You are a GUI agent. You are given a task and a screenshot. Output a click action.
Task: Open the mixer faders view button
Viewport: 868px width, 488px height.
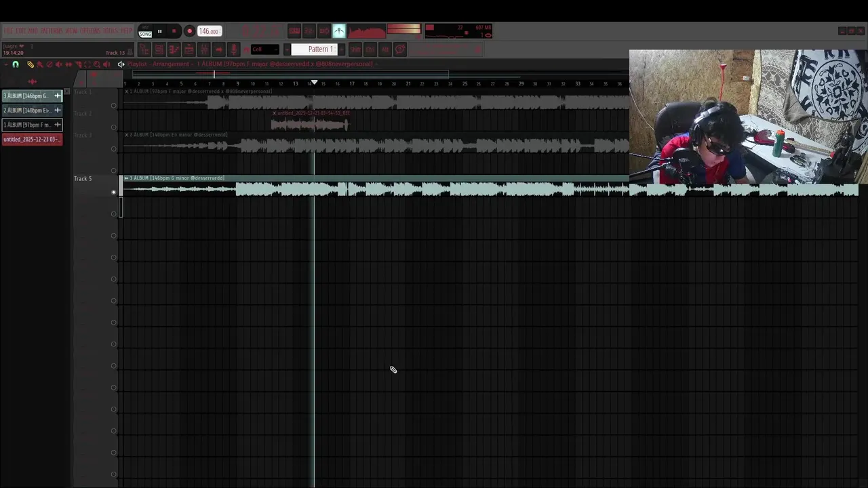tap(204, 49)
